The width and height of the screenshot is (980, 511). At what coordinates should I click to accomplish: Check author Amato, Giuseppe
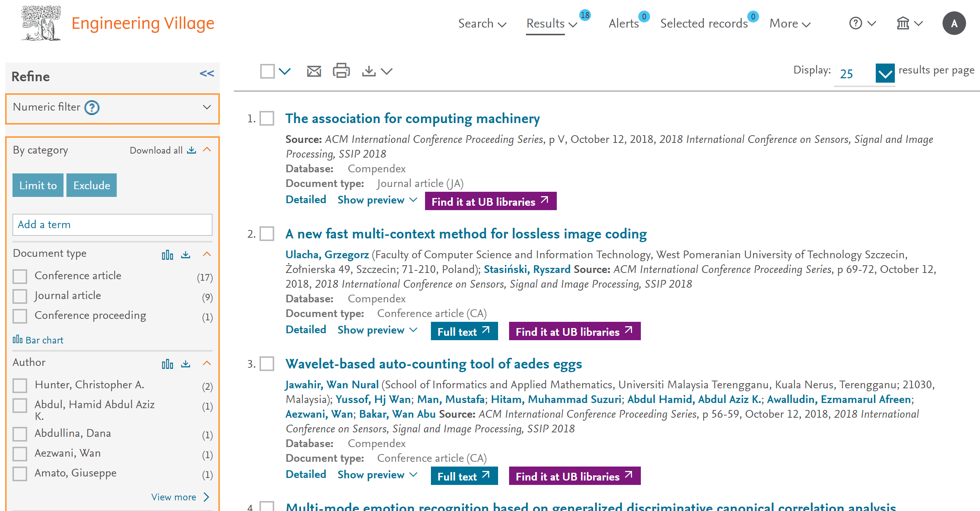pyautogui.click(x=20, y=474)
